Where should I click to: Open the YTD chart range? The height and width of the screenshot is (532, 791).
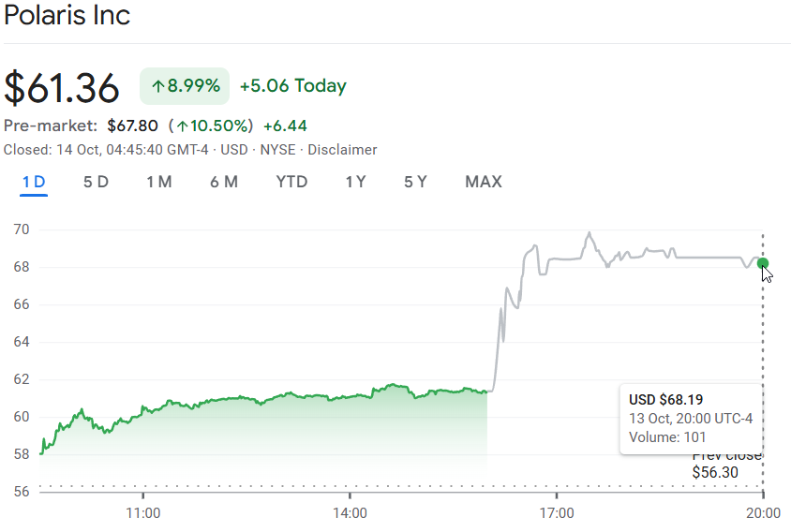(x=291, y=182)
